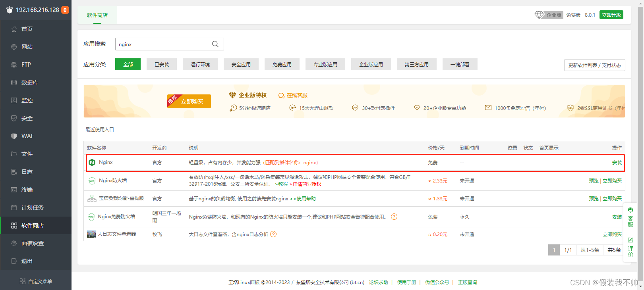
Task: Click 立即升级 green button
Action: coord(611,15)
